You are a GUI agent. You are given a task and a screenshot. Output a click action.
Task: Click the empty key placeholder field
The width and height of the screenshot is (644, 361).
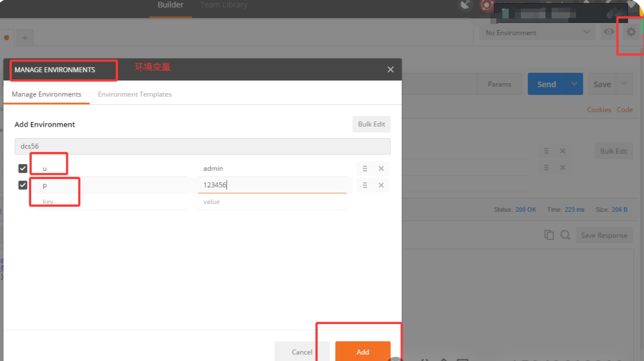click(x=111, y=201)
